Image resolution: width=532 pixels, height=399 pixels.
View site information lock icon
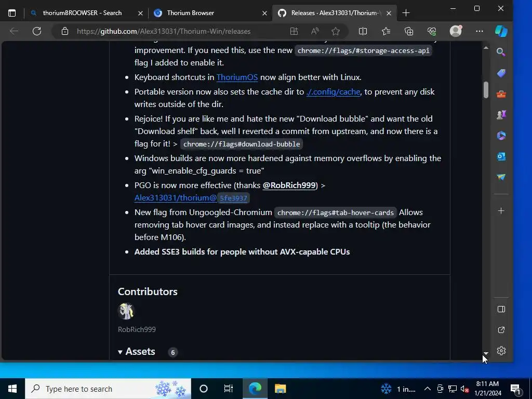[x=65, y=31]
